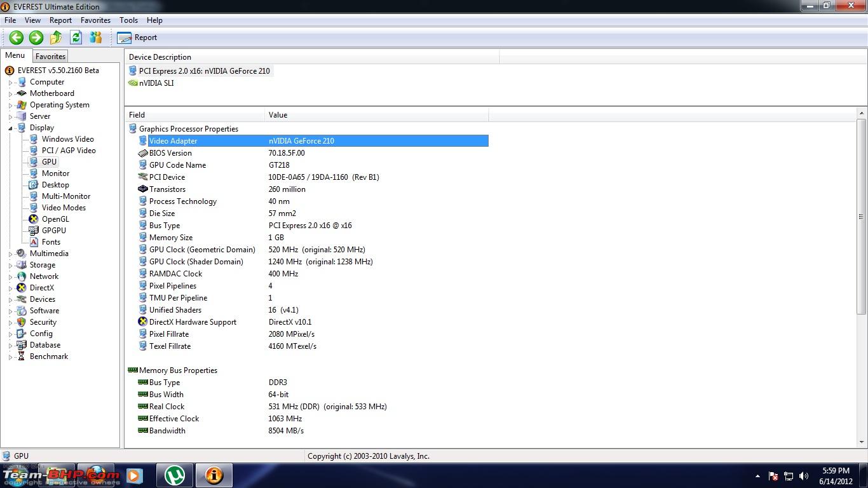Switch to the Menu tab in sidebar

tap(15, 55)
